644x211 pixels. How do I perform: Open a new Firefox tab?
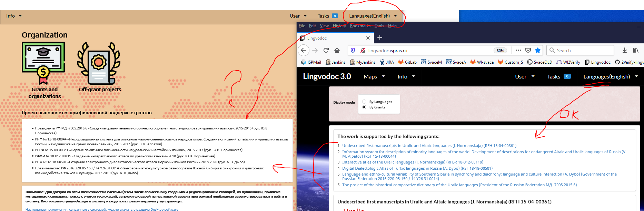tap(380, 38)
